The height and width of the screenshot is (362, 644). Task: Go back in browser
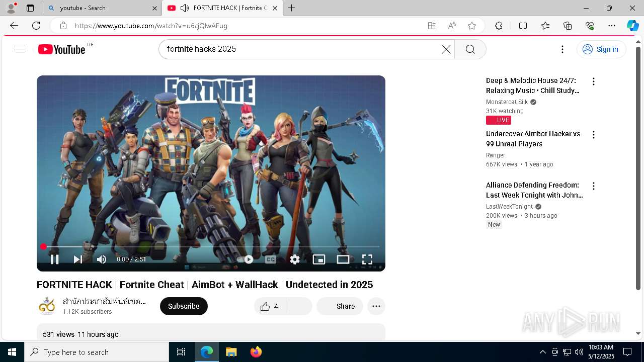14,26
